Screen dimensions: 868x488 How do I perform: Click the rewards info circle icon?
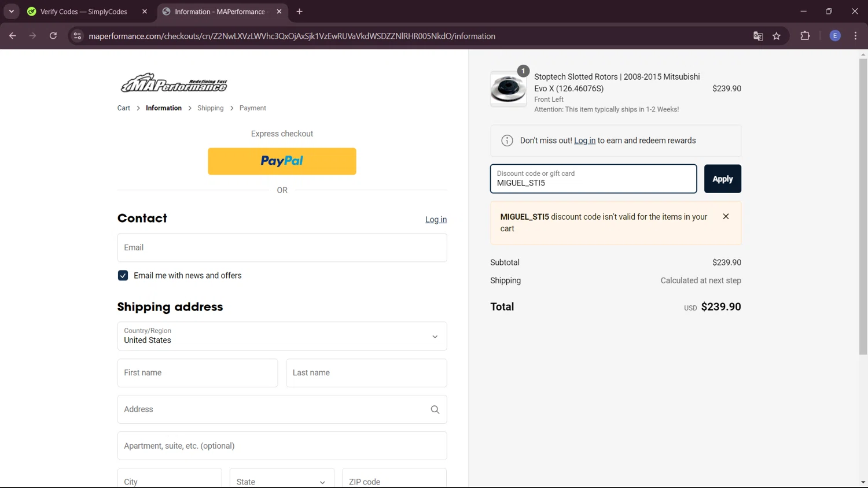click(507, 141)
